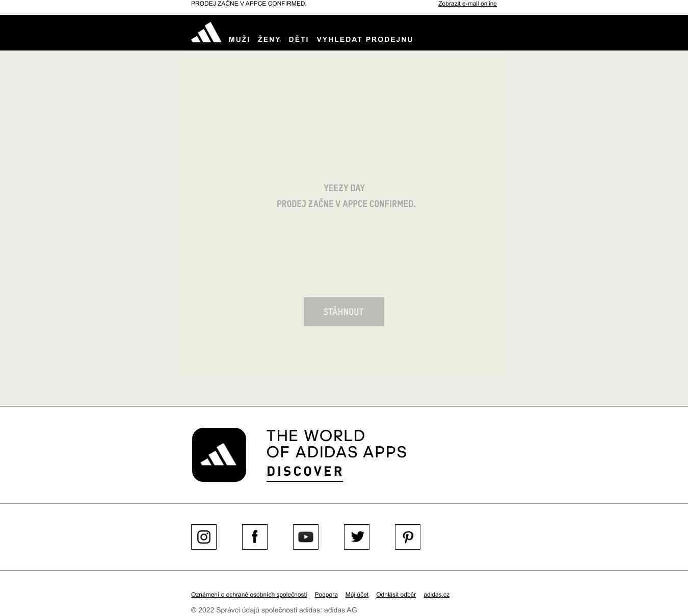
Task: Open Zobrazit e-mail online link
Action: [x=467, y=4]
